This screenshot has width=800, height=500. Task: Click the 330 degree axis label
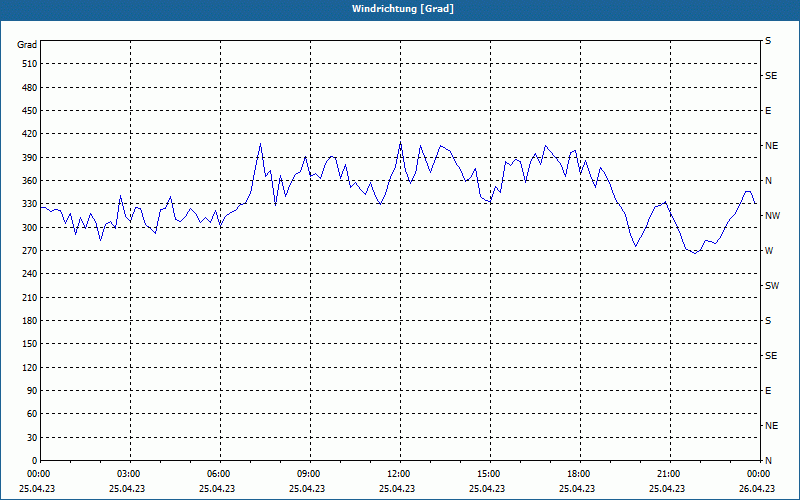(29, 204)
